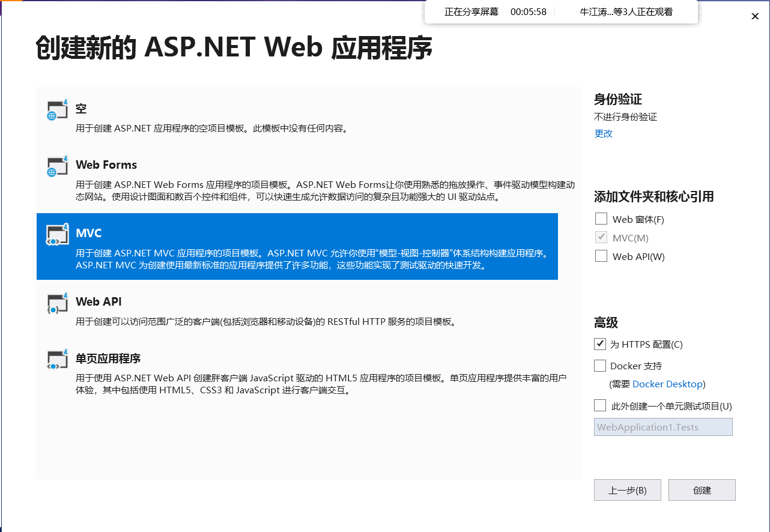Viewport: 770px width, 532px height.
Task: Click the 身份验证 heading
Action: pyautogui.click(x=618, y=99)
